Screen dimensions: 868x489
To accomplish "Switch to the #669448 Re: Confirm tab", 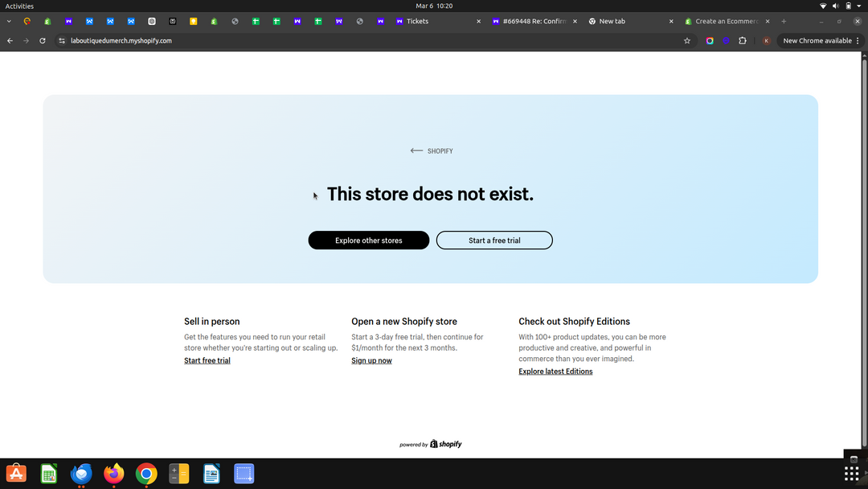I will (x=534, y=21).
